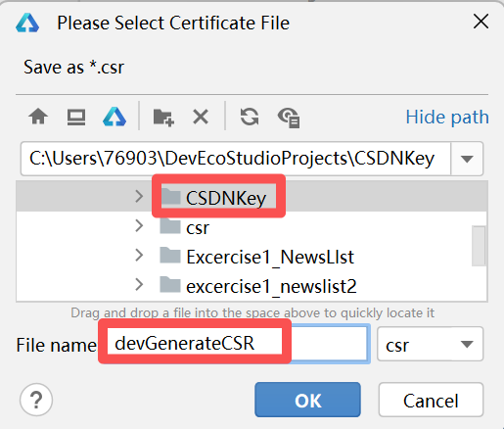Toggle show hidden files and directories icon
Screen dimensions: 504x429
point(289,118)
